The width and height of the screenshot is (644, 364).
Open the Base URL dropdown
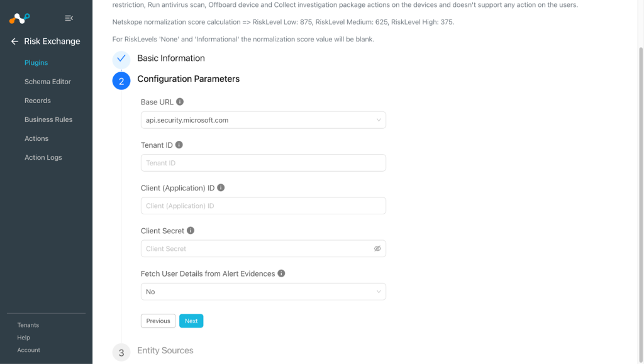[x=264, y=120]
